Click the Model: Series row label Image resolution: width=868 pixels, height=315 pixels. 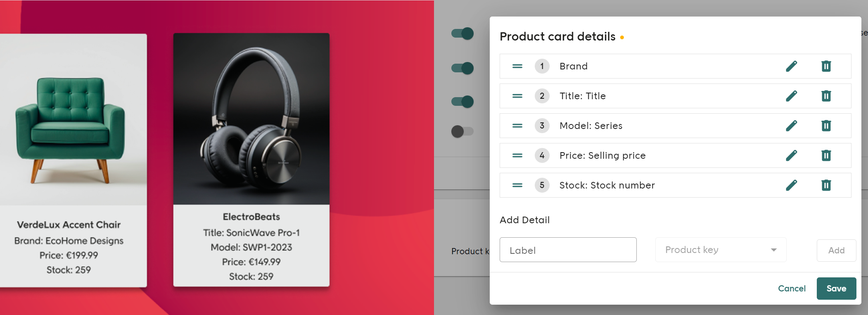coord(591,126)
